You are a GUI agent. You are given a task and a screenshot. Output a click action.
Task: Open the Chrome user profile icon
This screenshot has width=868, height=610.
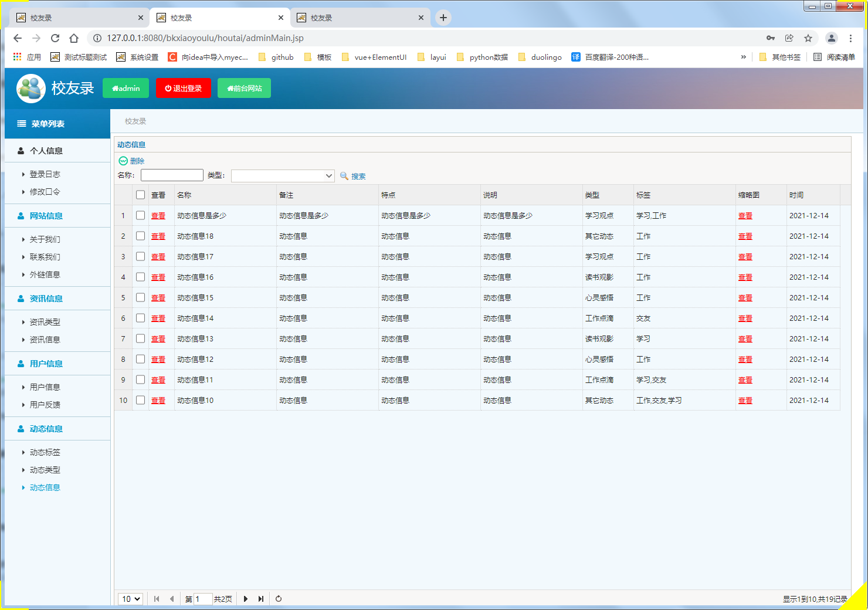coord(832,38)
